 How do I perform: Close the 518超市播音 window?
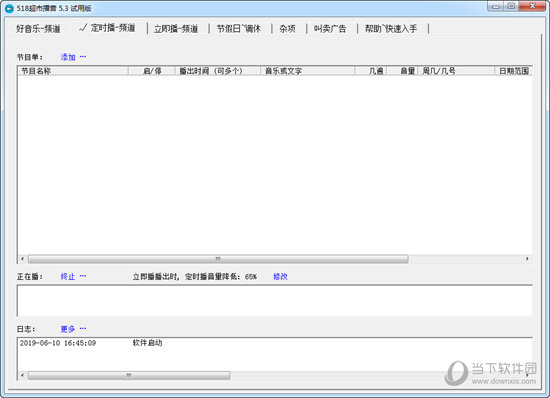tap(532, 6)
